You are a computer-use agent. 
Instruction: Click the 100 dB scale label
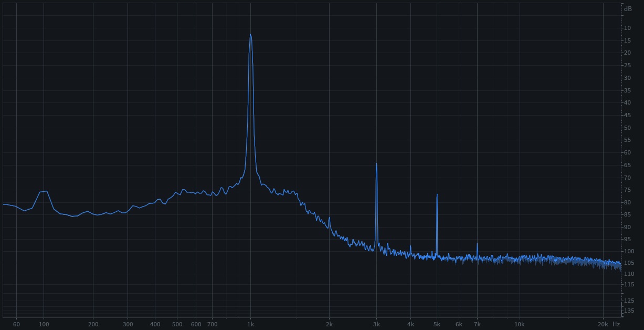[x=629, y=252]
